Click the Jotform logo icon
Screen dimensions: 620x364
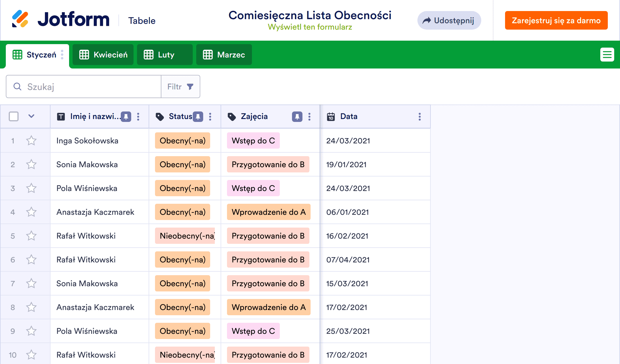(20, 19)
